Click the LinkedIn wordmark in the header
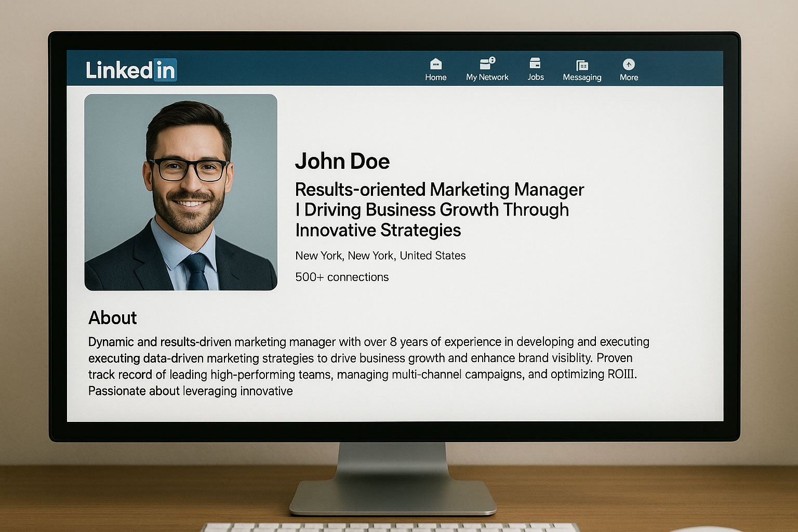This screenshot has width=798, height=532. point(130,70)
